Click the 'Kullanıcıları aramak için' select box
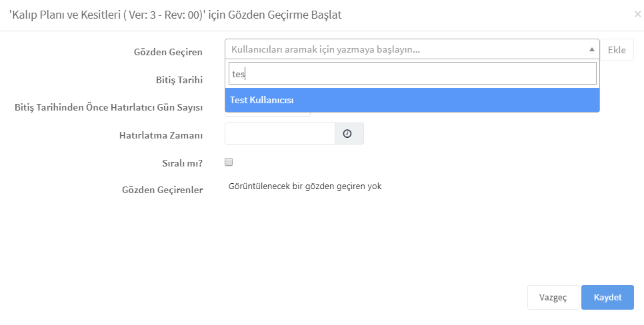 coord(413,50)
